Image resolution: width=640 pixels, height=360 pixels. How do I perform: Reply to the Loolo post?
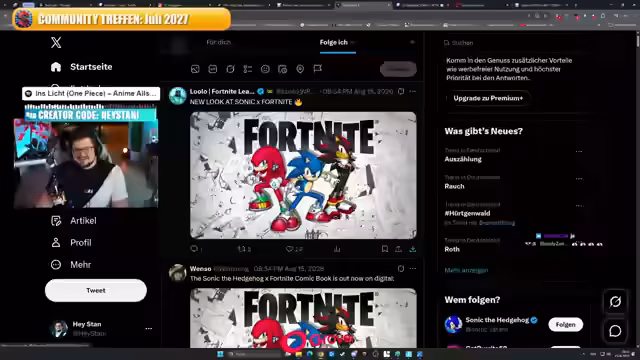tap(194, 249)
